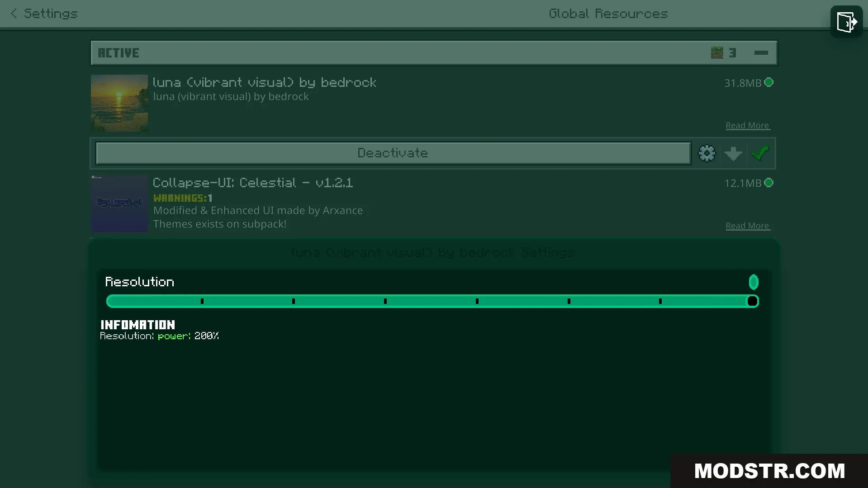868x488 pixels.
Task: Select Collapse-UI: Celestial - v1.2.1 title
Action: pyautogui.click(x=253, y=183)
